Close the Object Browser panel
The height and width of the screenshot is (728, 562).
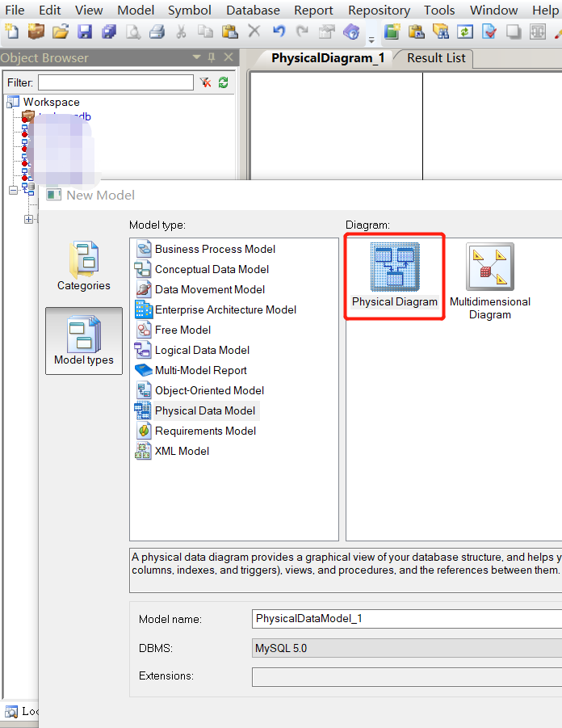229,57
